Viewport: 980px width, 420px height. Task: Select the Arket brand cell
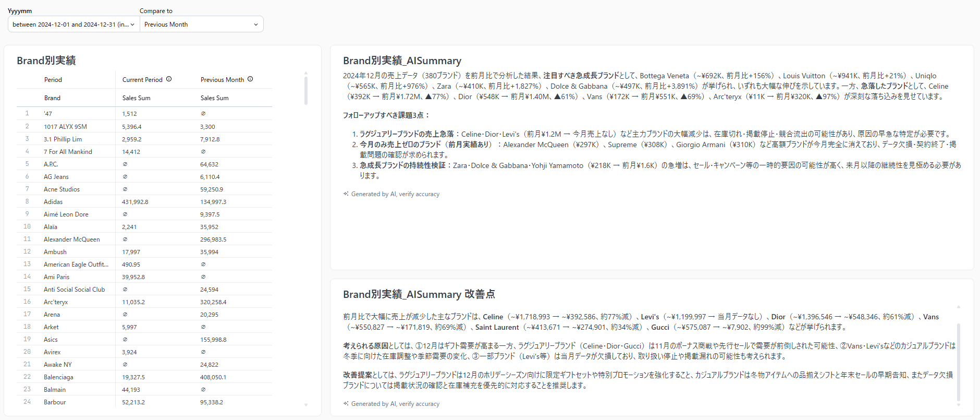click(x=51, y=327)
